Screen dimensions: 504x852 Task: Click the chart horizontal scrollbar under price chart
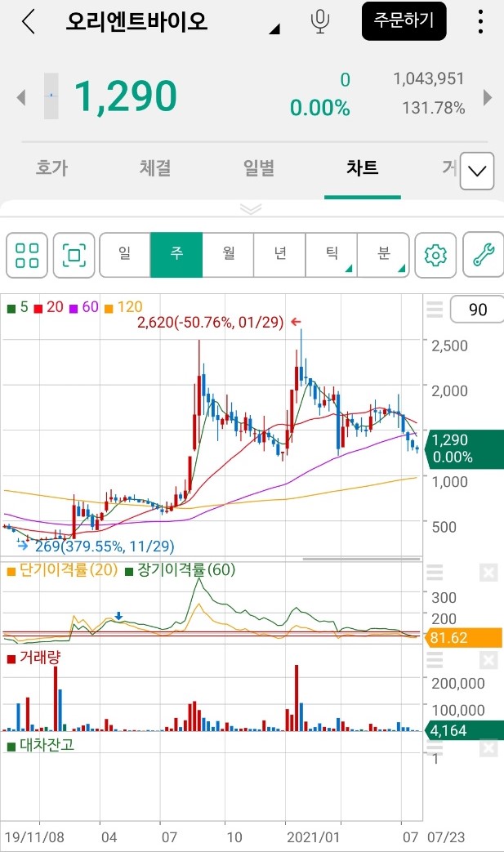pos(361,559)
